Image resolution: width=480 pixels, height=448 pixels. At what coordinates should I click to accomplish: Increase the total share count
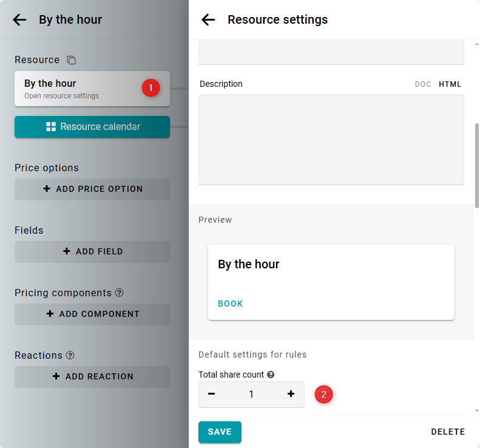[291, 394]
